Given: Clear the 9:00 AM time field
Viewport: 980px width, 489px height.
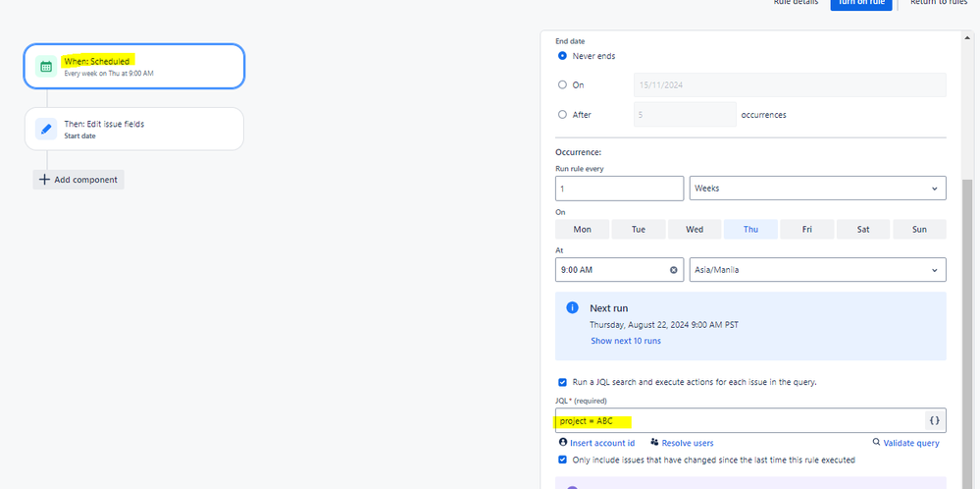Looking at the screenshot, I should click(x=673, y=270).
